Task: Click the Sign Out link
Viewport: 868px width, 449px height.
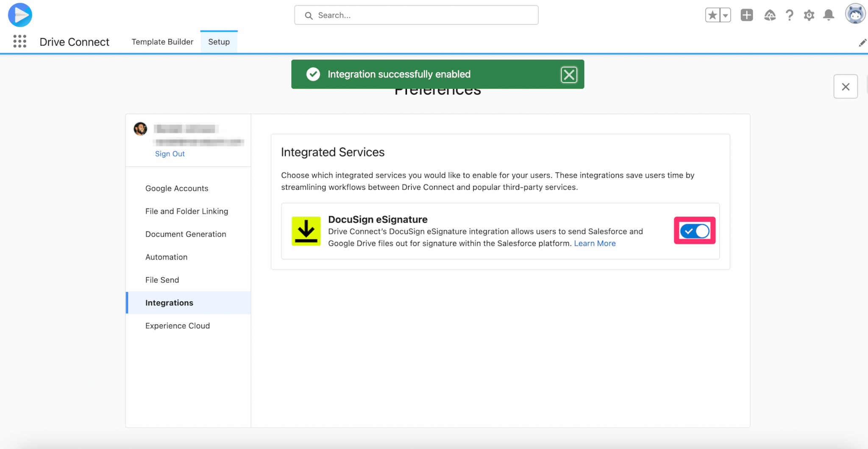Action: [x=170, y=153]
